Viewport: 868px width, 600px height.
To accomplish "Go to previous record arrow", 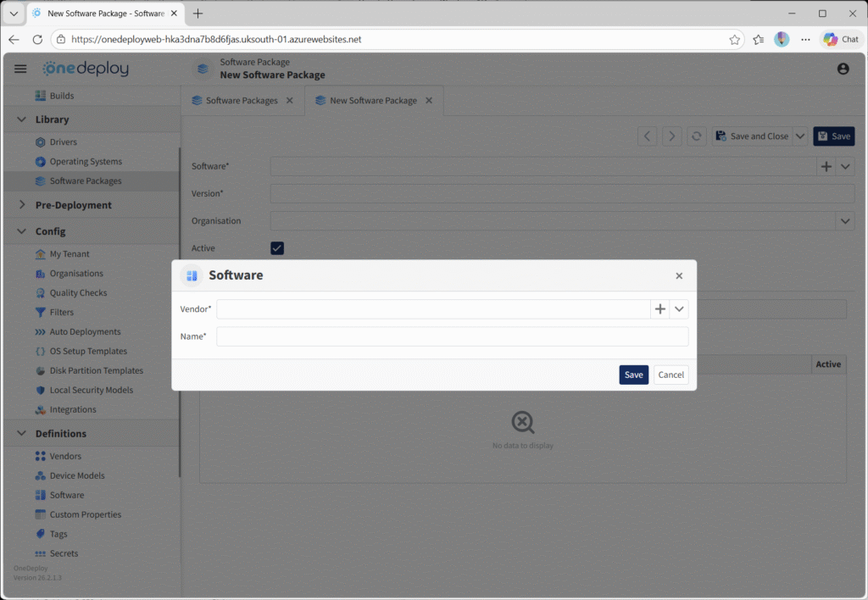I will click(x=647, y=136).
